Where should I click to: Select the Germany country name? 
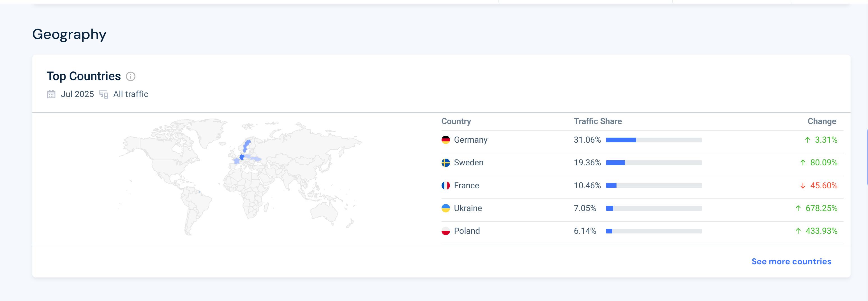(x=470, y=140)
